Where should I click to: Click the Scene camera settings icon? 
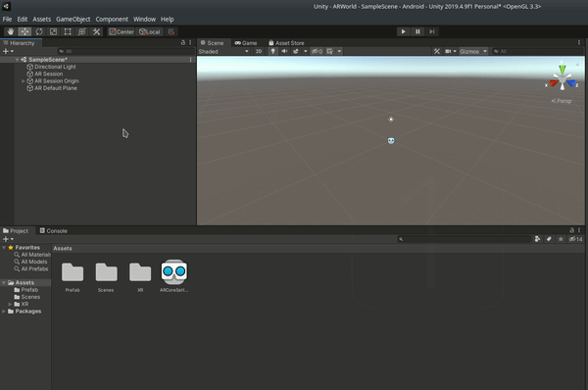pos(448,51)
